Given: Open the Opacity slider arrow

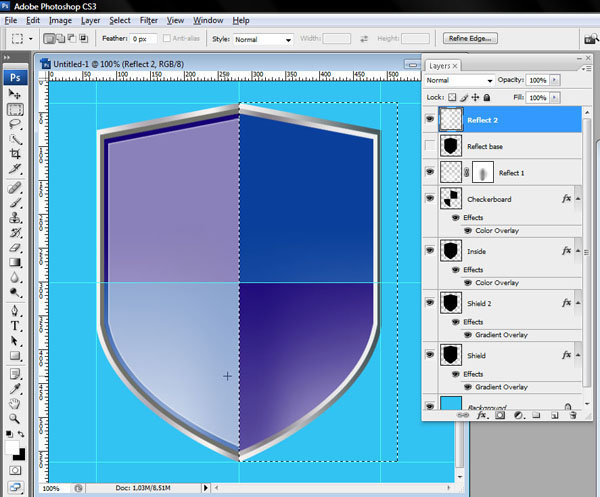Looking at the screenshot, I should click(x=554, y=80).
